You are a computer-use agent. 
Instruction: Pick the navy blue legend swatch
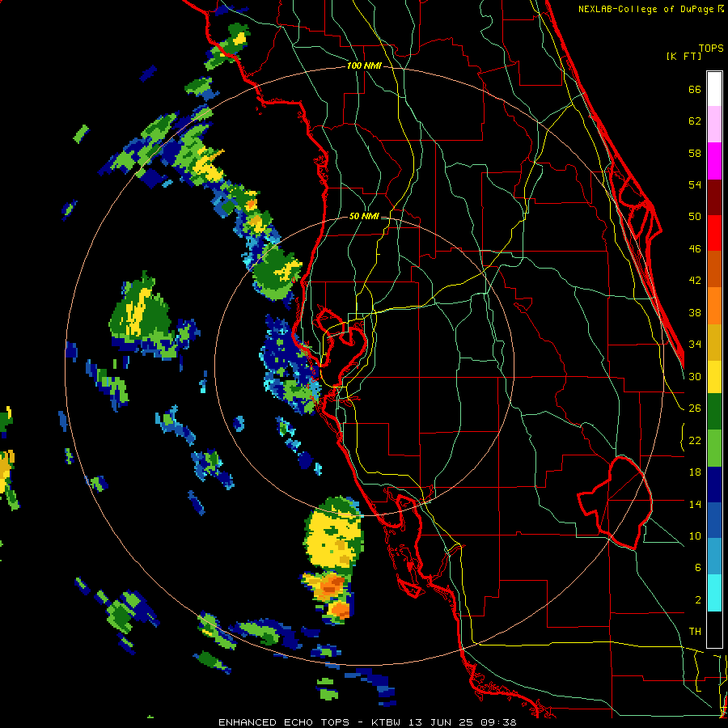(714, 485)
